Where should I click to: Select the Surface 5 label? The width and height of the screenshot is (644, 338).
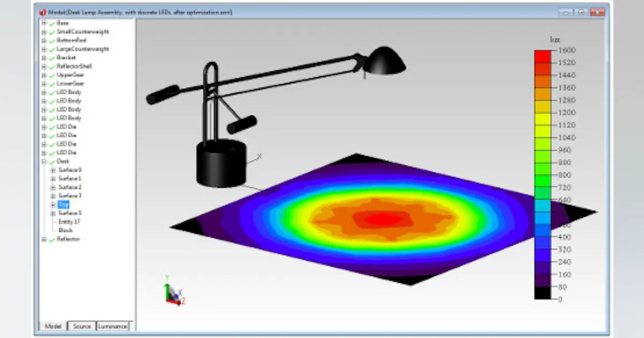[70, 213]
